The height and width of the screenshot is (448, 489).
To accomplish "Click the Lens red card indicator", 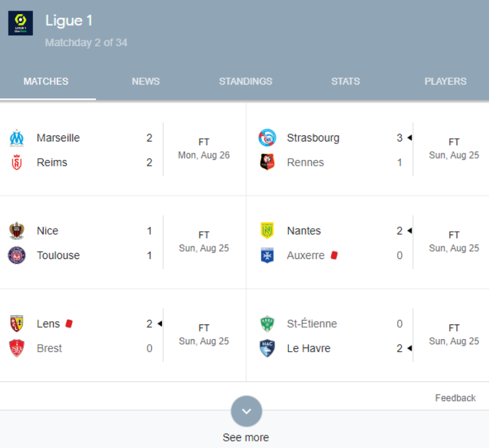I will click(69, 324).
